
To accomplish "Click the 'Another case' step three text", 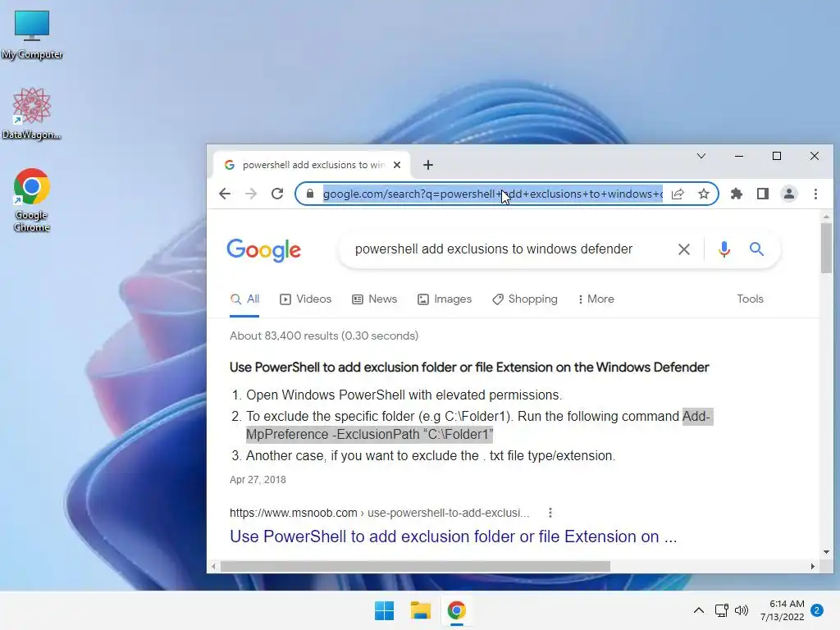I will pyautogui.click(x=431, y=456).
